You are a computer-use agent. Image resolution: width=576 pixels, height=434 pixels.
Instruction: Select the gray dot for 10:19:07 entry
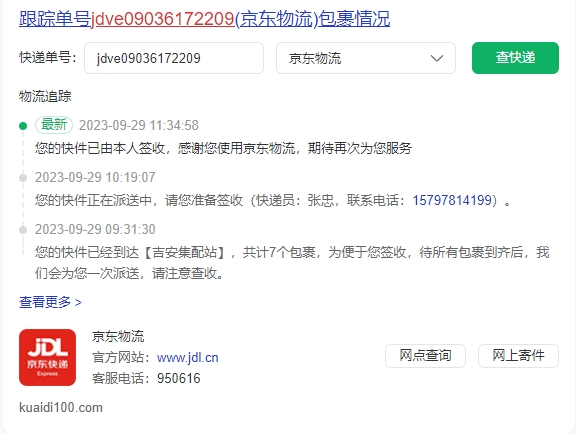point(23,178)
